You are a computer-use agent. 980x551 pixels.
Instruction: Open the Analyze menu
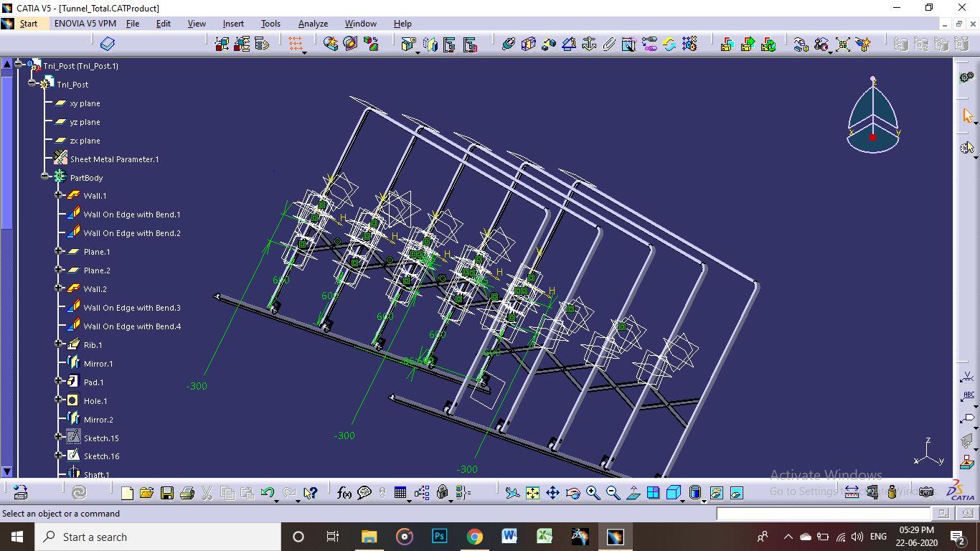pos(313,24)
